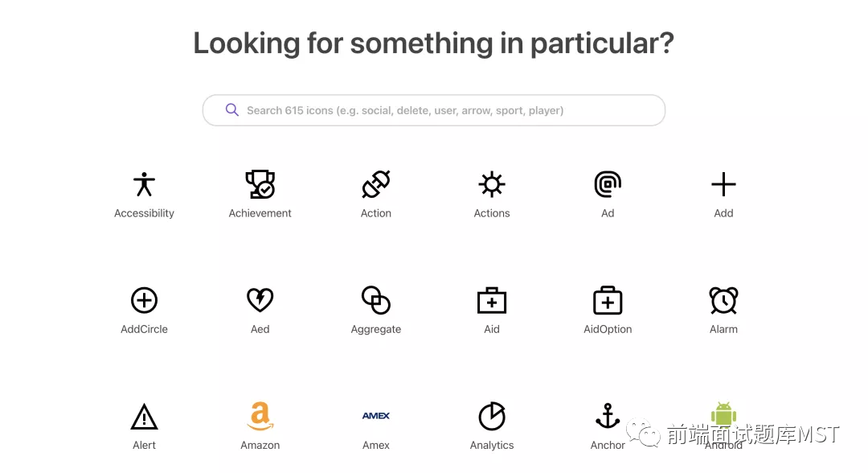Pick the Amazon logo icon

[260, 417]
